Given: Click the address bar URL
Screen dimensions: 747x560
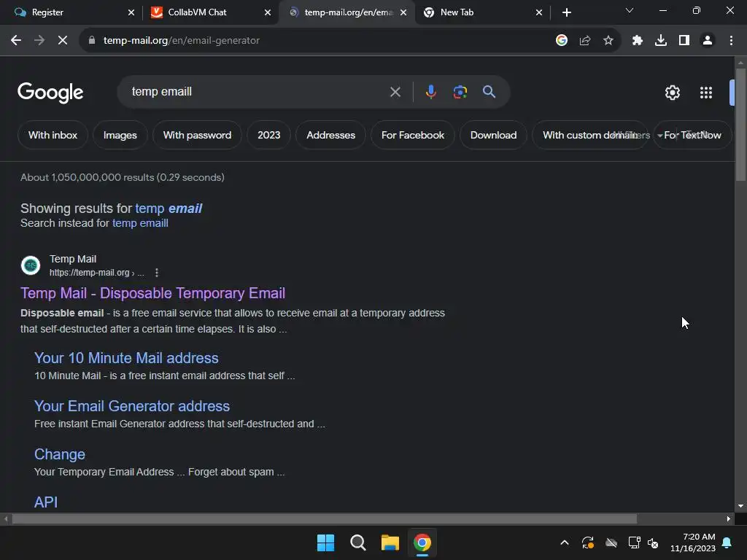Looking at the screenshot, I should [182, 41].
